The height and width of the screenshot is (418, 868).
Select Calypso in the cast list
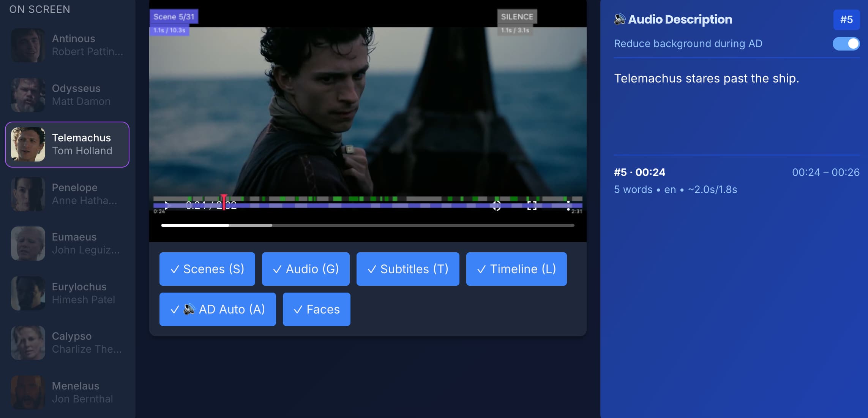[x=67, y=343]
